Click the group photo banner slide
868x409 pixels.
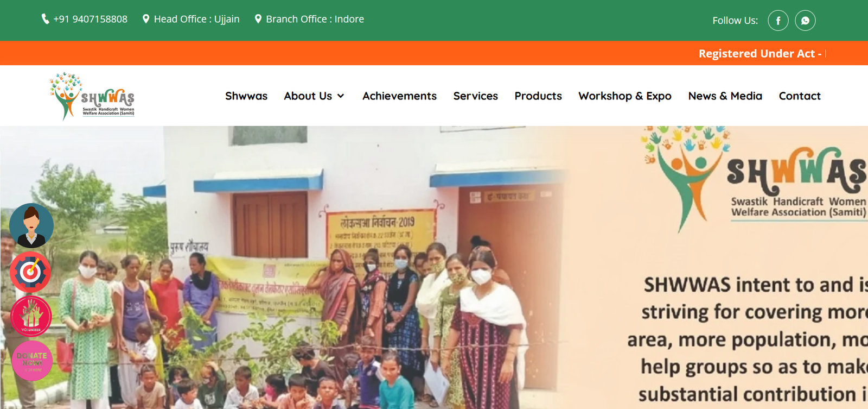tap(434, 267)
